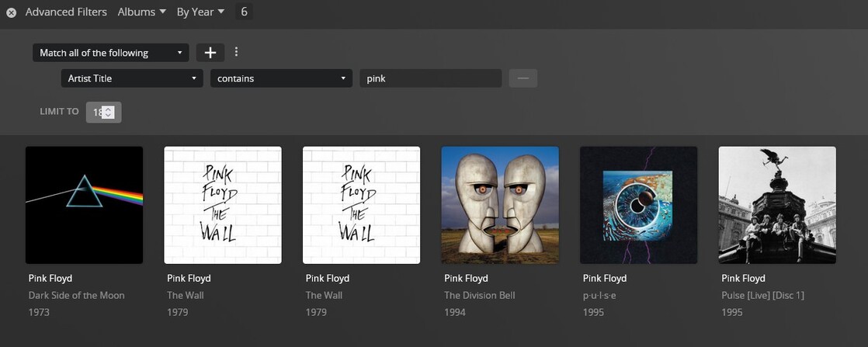Image resolution: width=868 pixels, height=347 pixels.
Task: Click Pink Floyd artist link under Division Bell
Action: tap(466, 278)
